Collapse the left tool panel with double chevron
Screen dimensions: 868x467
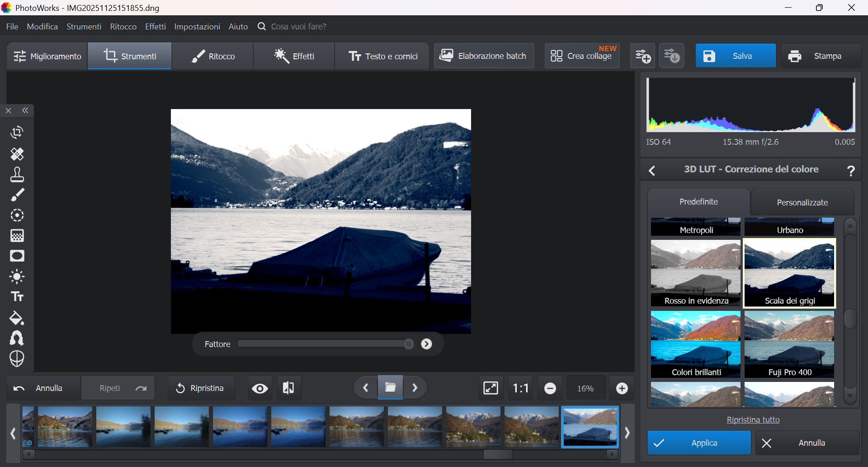[x=26, y=110]
